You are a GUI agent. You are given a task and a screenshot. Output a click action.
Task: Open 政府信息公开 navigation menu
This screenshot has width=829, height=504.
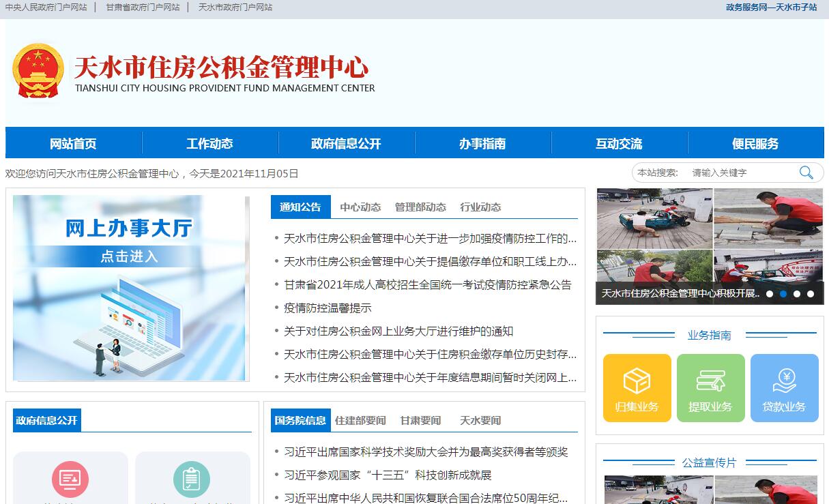(346, 144)
